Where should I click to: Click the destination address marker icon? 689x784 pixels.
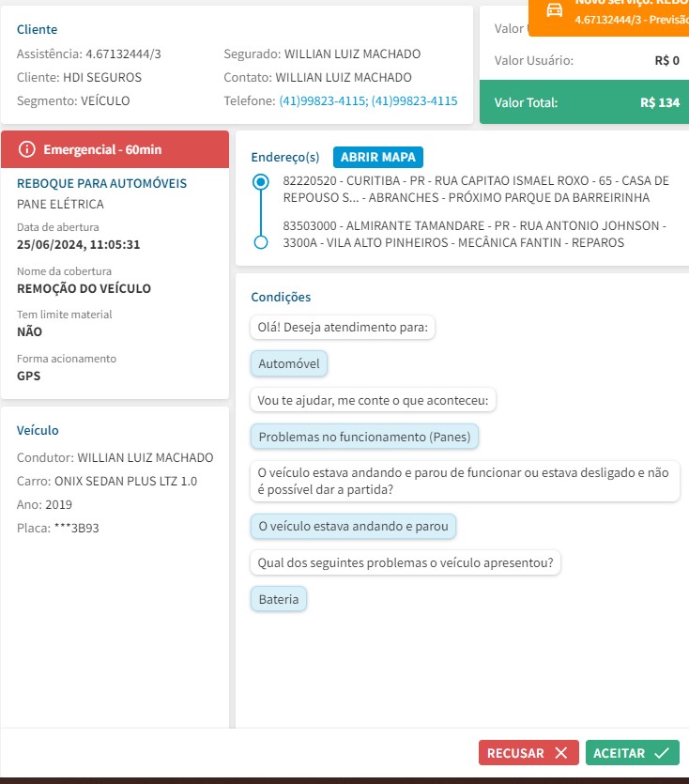point(261,242)
